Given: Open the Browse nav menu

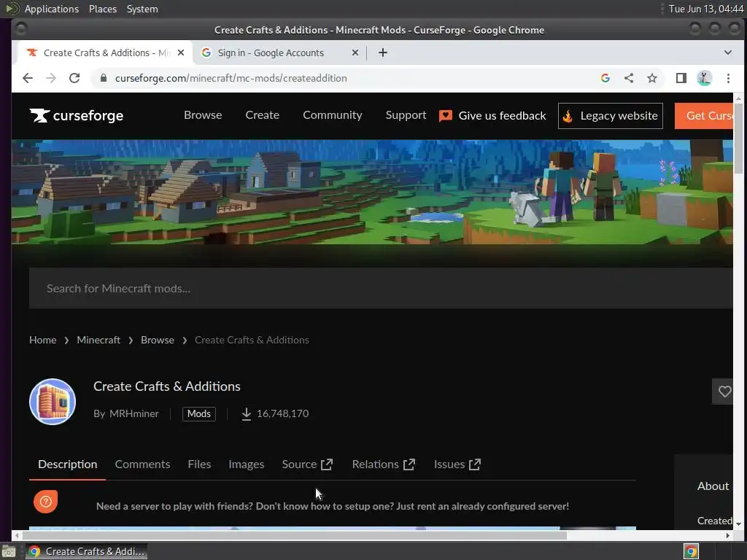Looking at the screenshot, I should [203, 115].
